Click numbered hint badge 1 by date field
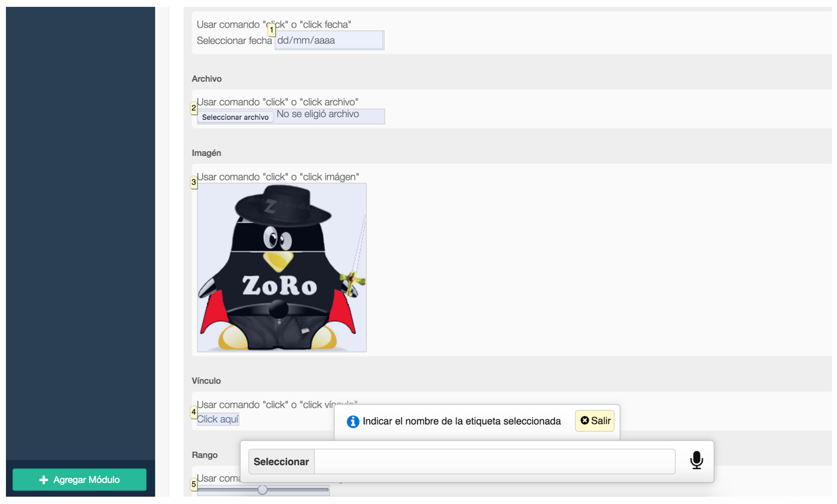This screenshot has height=504, width=837. click(x=272, y=30)
